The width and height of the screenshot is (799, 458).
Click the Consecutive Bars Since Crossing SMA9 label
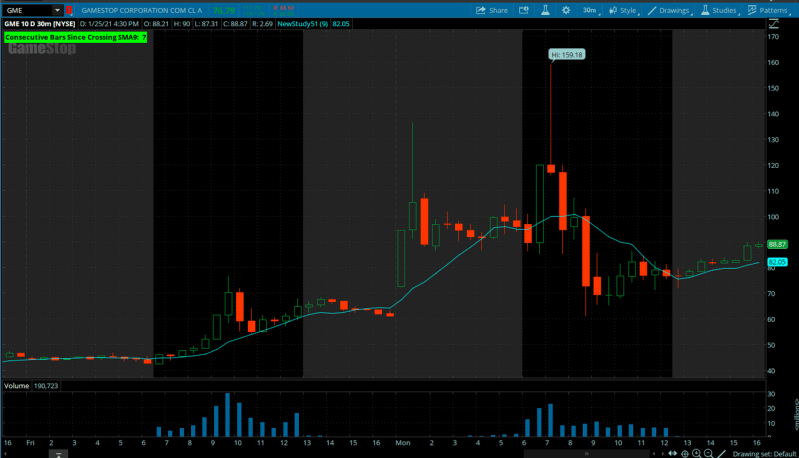pyautogui.click(x=75, y=37)
